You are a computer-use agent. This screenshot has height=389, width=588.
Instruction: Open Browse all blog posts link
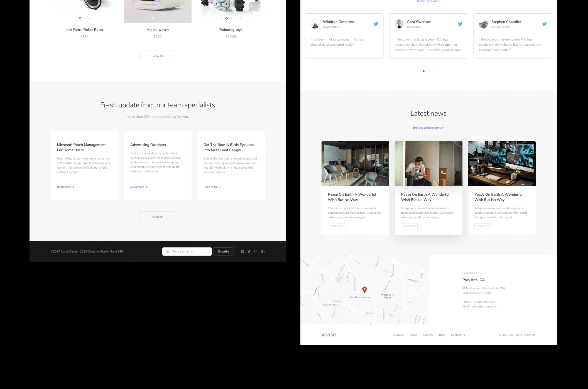click(x=428, y=128)
